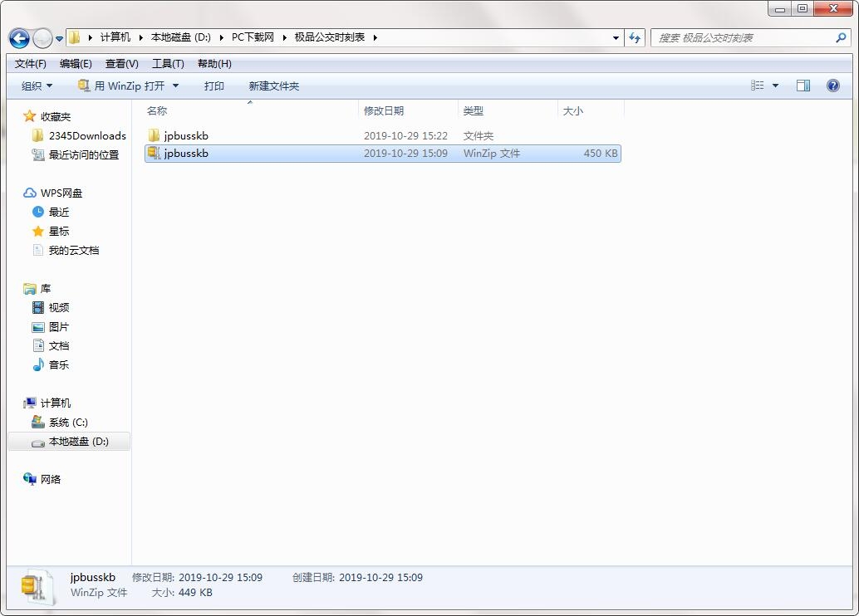Click the change view icon

(757, 86)
